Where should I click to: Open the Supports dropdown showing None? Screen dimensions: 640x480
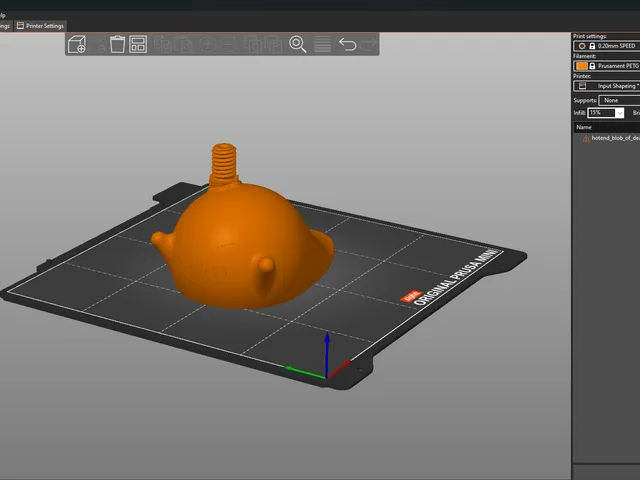619,100
